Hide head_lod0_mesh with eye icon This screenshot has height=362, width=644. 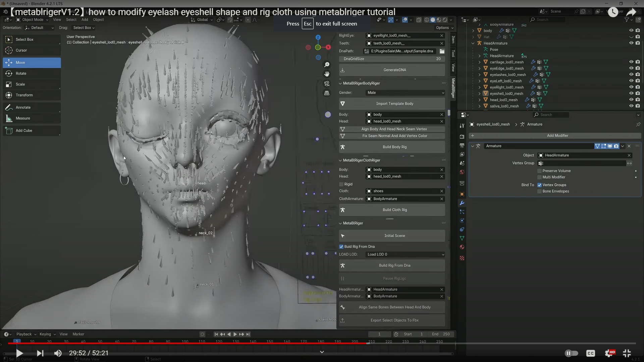[x=631, y=100]
